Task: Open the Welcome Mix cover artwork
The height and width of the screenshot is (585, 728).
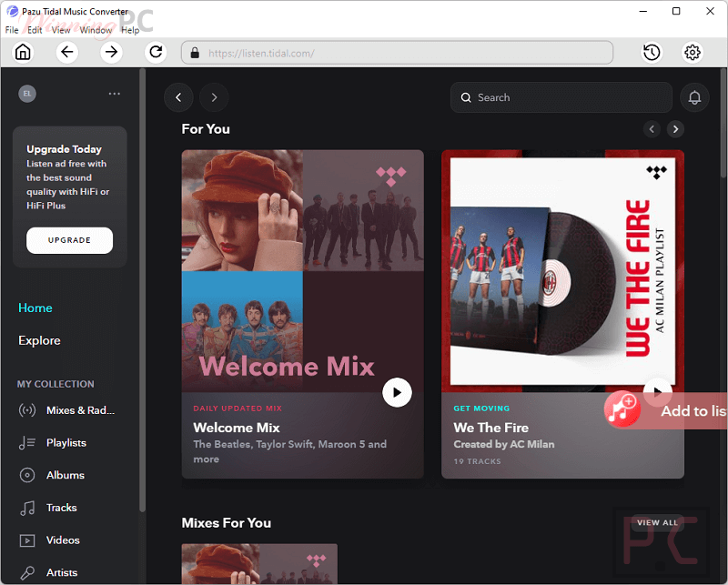Action: 303,271
